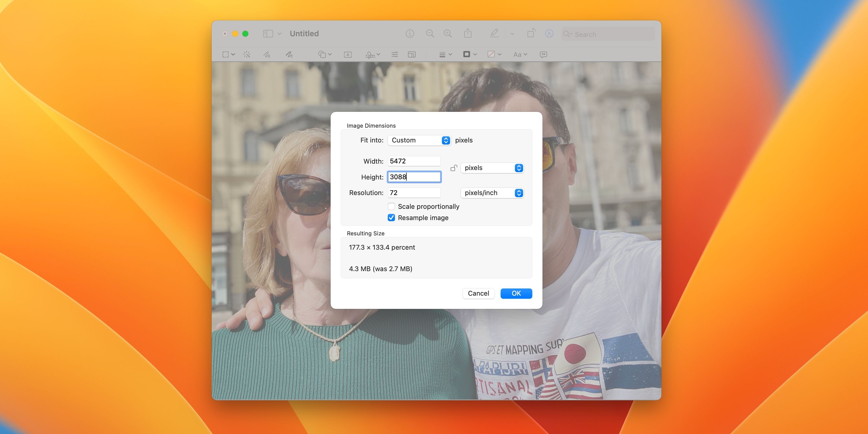
Task: Open the Selection tool options chevron
Action: pyautogui.click(x=233, y=55)
